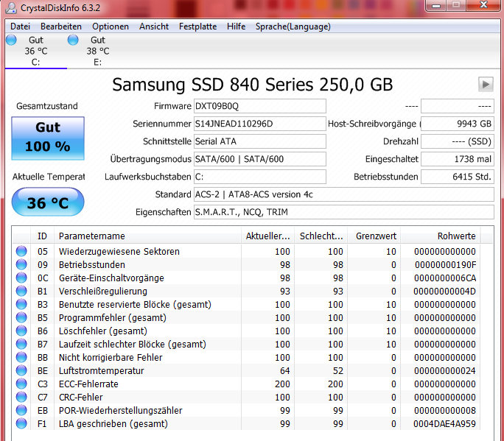Click status icon for Laufzeit schlechter Blöcke row
Viewport: 504px width, 441px height.
[21, 344]
